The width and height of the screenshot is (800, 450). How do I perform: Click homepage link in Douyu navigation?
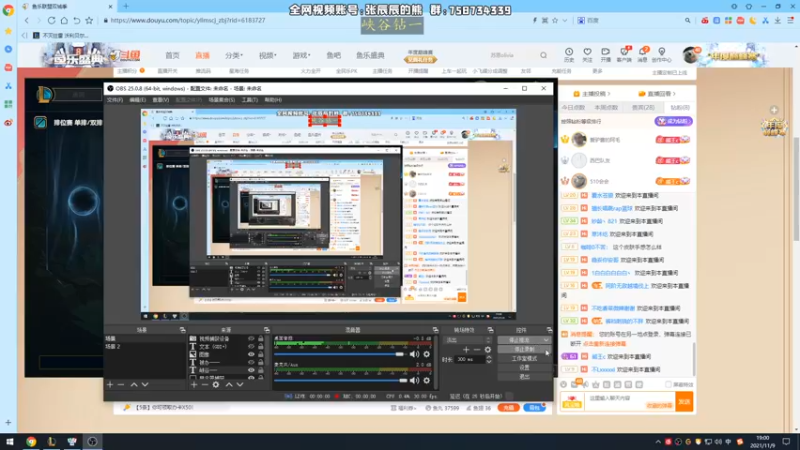(172, 55)
